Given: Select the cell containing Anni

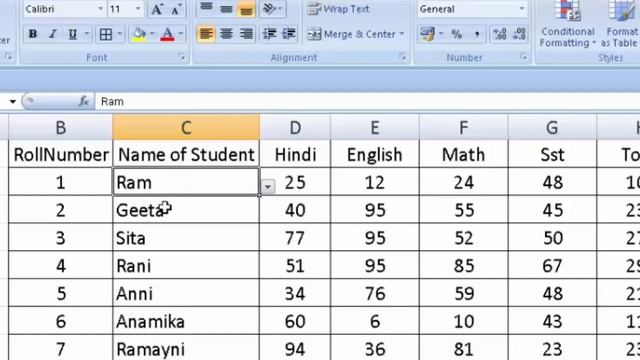Looking at the screenshot, I should (186, 293).
